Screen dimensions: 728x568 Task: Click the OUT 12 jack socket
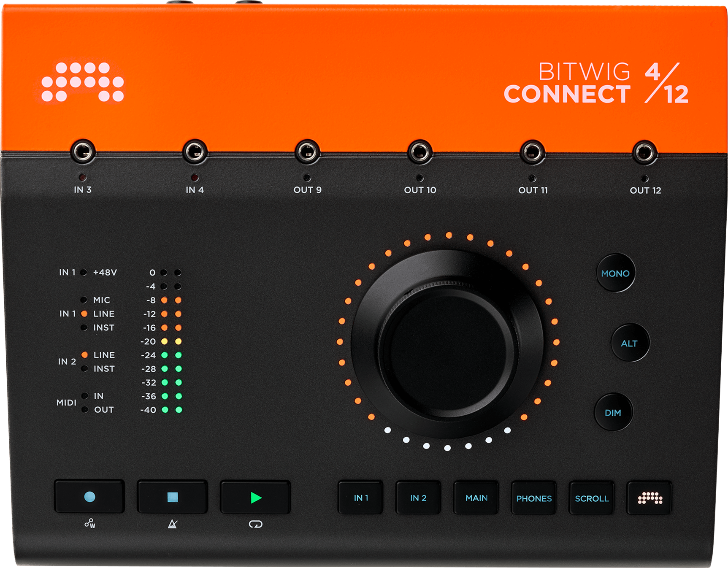click(645, 152)
